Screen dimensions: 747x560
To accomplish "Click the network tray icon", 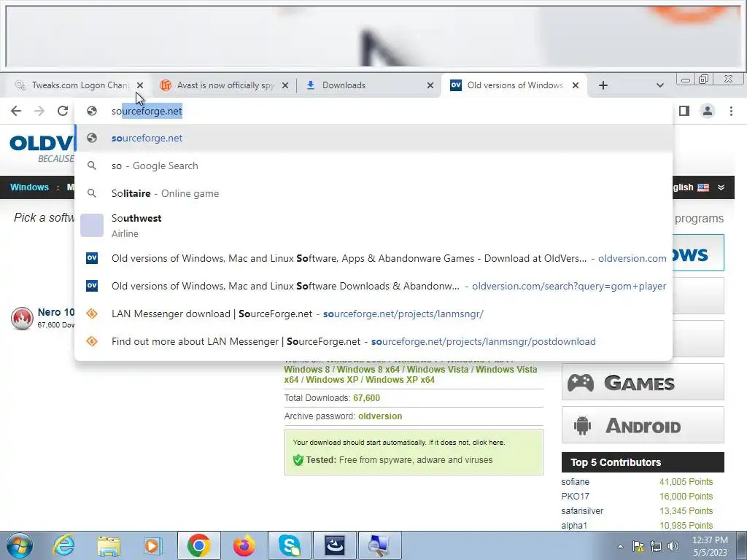I will tap(656, 546).
